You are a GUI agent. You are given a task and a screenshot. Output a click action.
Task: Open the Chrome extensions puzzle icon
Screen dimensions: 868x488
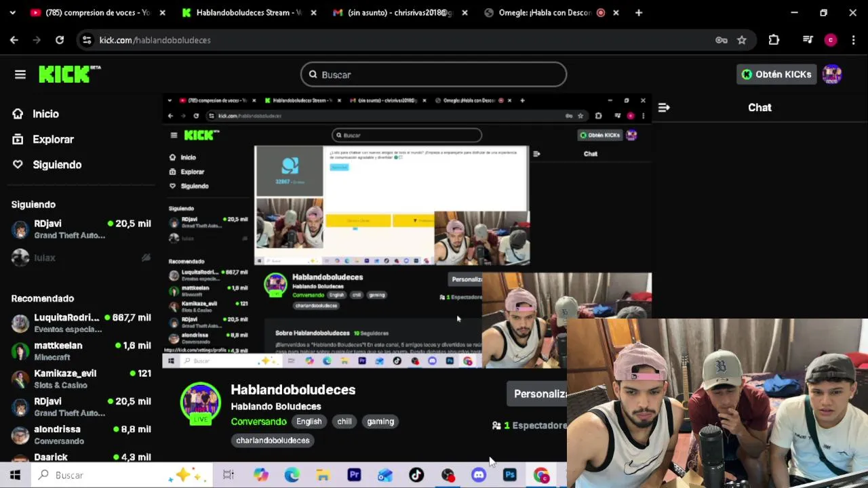coord(774,40)
